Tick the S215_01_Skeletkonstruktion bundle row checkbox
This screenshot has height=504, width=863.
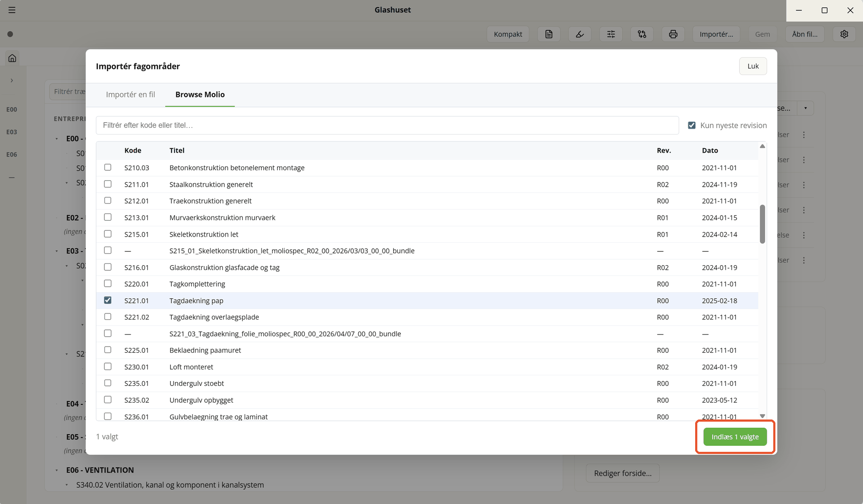107,250
